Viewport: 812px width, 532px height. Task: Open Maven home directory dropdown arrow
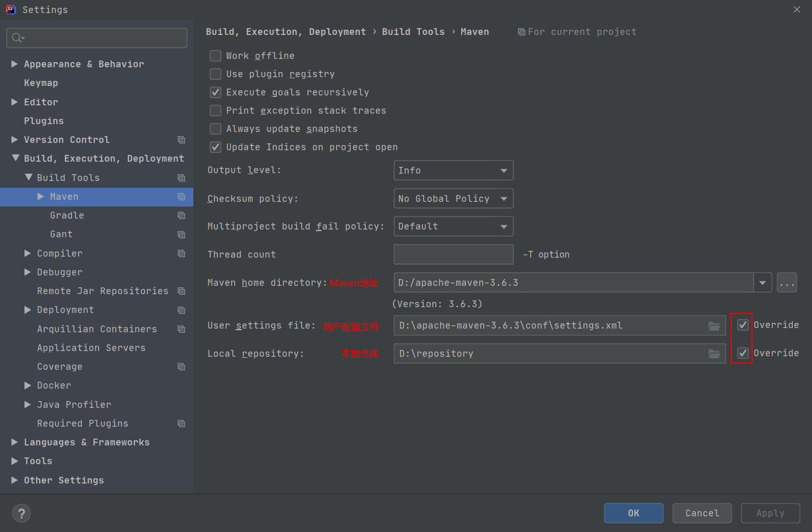pos(762,283)
